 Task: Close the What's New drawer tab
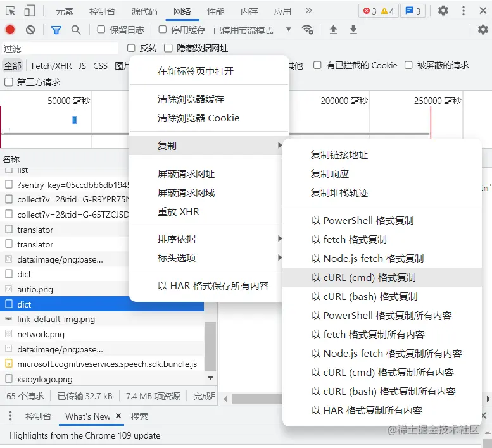(x=118, y=416)
